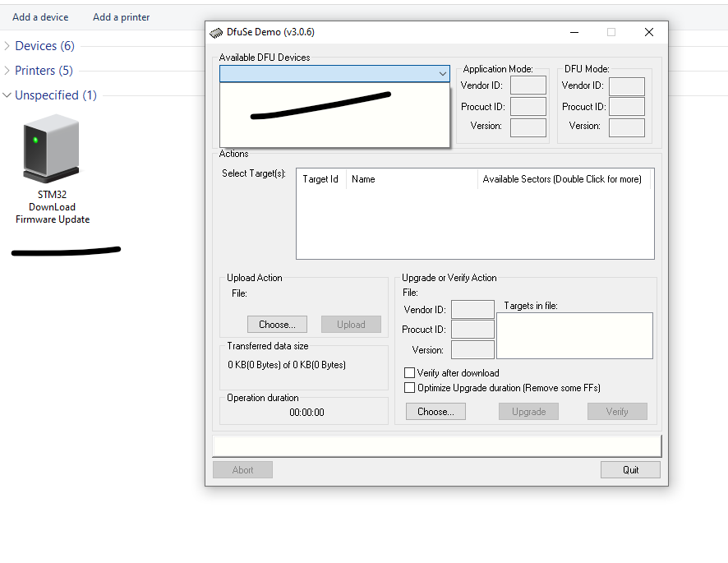Click DFU Mode Procuct ID field
This screenshot has width=728, height=563.
(627, 106)
